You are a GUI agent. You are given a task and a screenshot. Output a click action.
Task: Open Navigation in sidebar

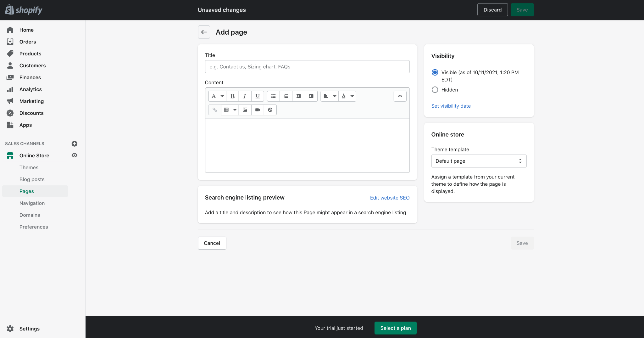coord(32,203)
